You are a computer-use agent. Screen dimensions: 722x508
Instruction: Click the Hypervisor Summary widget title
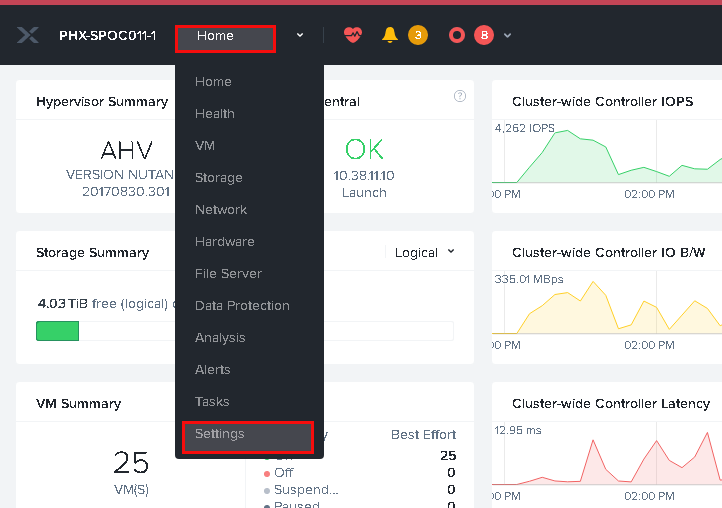click(x=102, y=102)
